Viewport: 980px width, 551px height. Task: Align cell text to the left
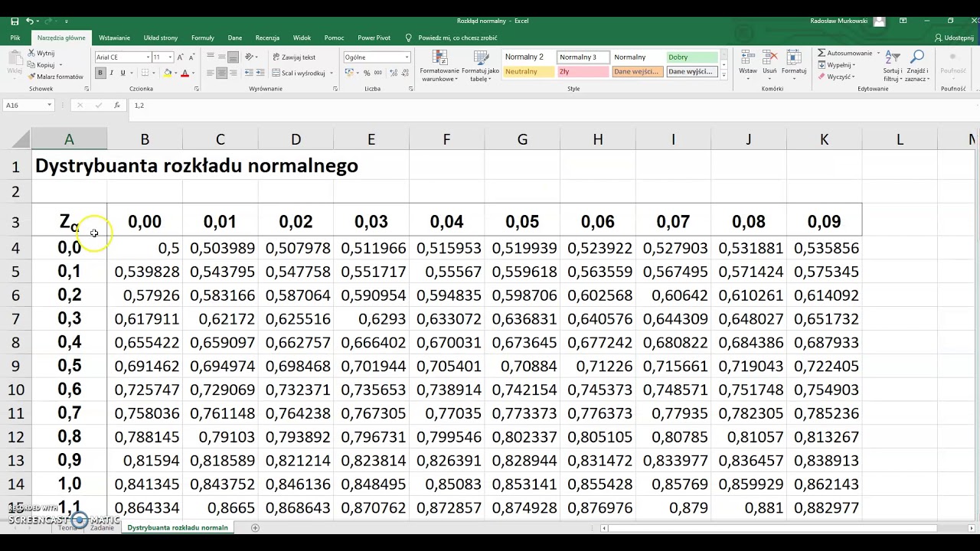[210, 73]
